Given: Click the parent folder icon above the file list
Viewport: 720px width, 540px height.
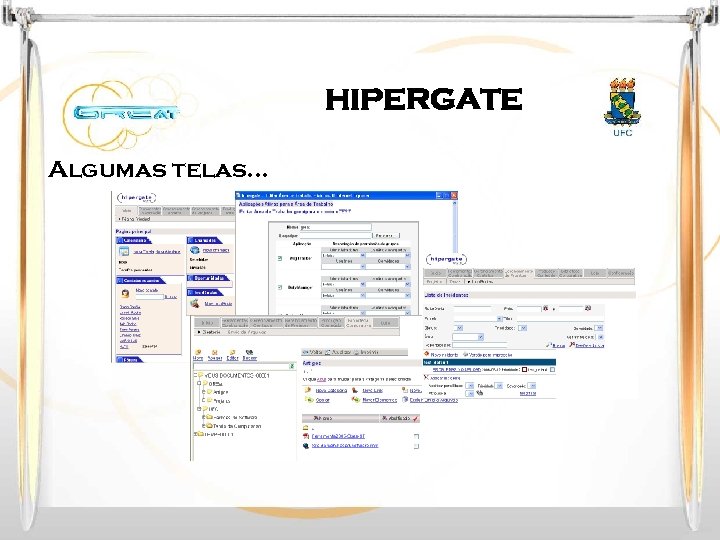Looking at the screenshot, I should pos(306,428).
